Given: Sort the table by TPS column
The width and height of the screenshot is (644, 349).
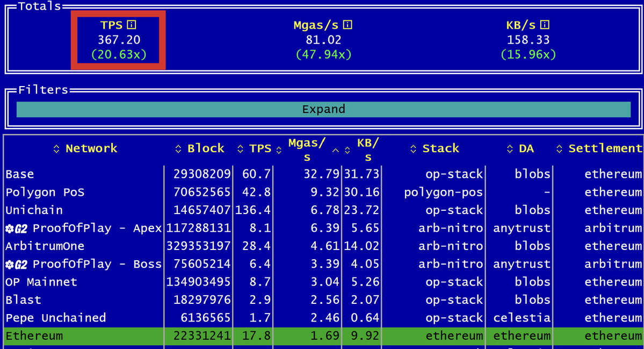Looking at the screenshot, I should 261,148.
